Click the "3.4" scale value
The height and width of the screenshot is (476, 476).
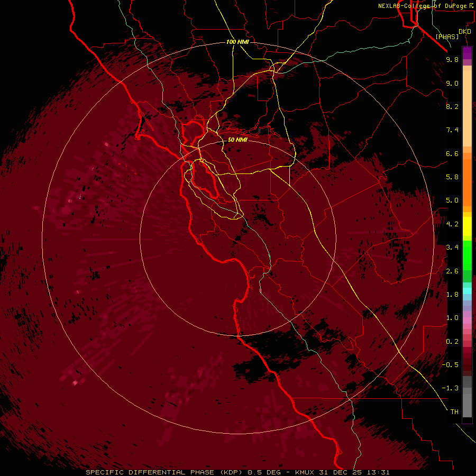[x=452, y=248]
